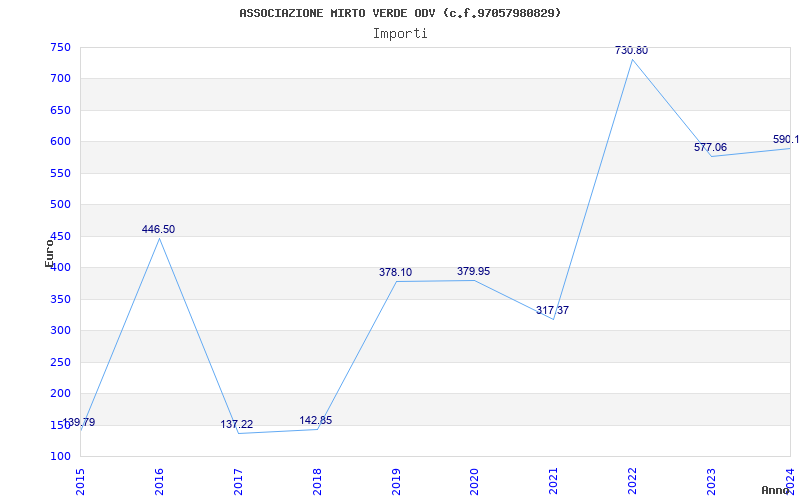Click the 600 y-axis value
Image resolution: width=800 pixels, height=500 pixels.
pyautogui.click(x=60, y=141)
